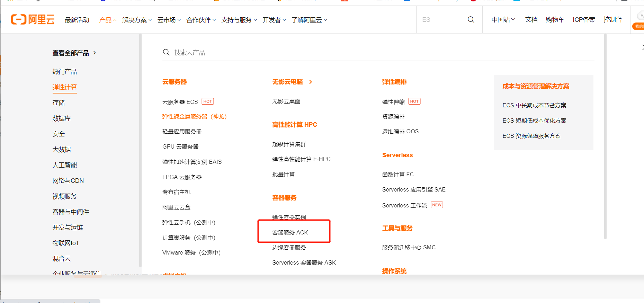Select 存储 category
644x303 pixels.
coord(59,103)
